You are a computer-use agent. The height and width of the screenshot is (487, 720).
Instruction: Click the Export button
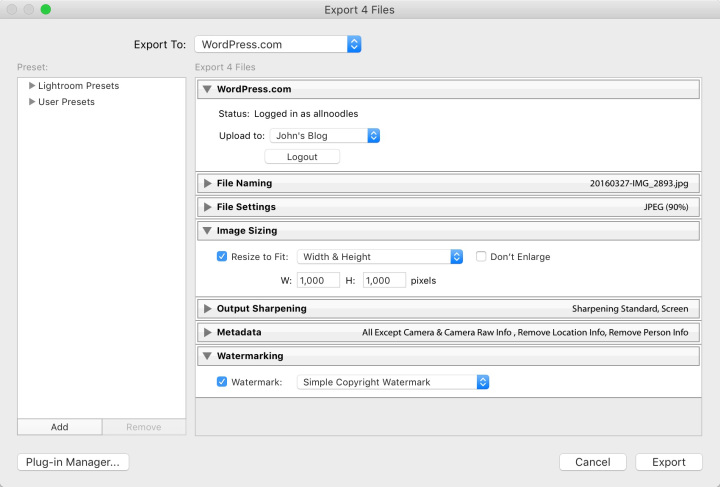669,462
